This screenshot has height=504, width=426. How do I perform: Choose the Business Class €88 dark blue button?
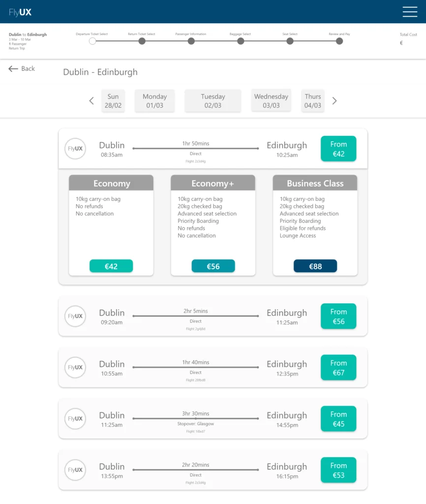[315, 266]
